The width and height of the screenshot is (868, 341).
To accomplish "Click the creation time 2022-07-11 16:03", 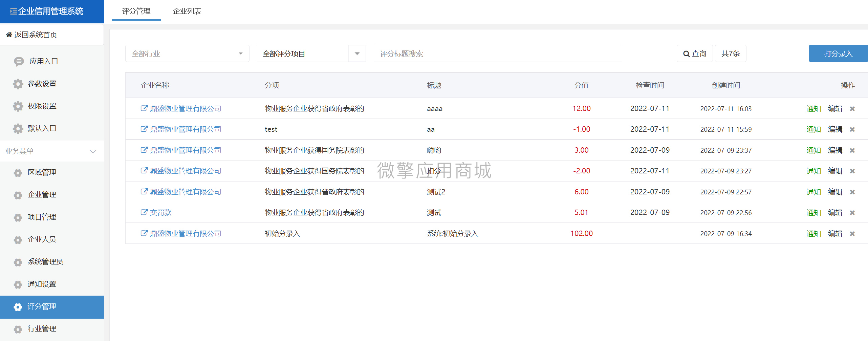I will click(x=726, y=109).
